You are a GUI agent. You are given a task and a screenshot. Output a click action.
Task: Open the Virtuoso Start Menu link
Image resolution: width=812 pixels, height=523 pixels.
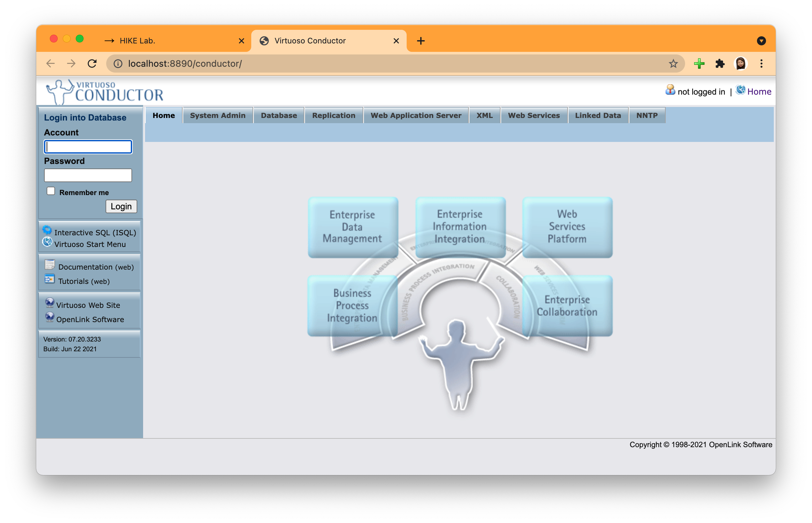(x=90, y=244)
